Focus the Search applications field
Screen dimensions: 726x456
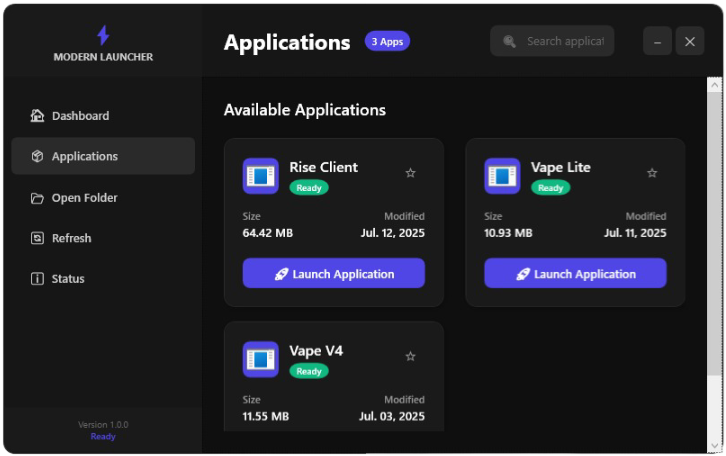pos(552,41)
